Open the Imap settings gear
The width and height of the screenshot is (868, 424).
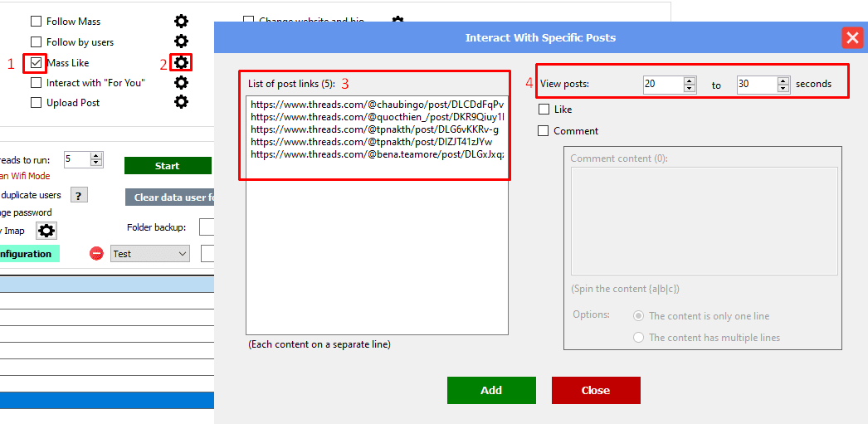(47, 231)
